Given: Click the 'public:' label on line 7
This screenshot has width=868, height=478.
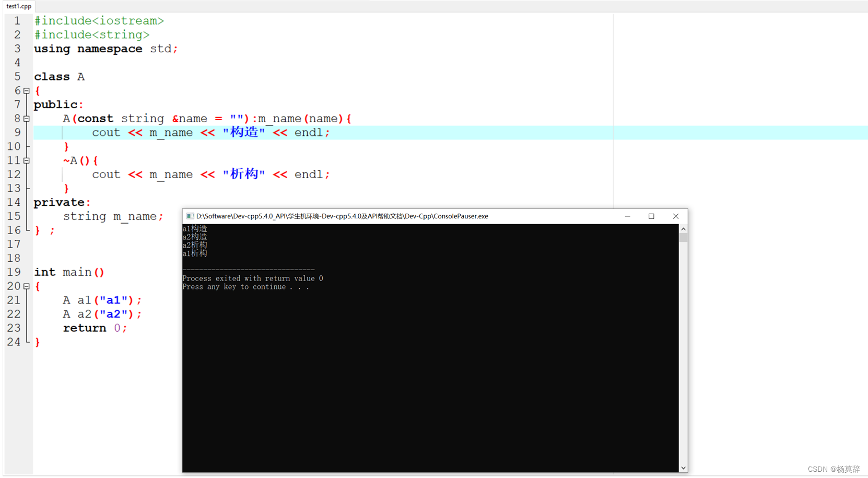Looking at the screenshot, I should 58,105.
